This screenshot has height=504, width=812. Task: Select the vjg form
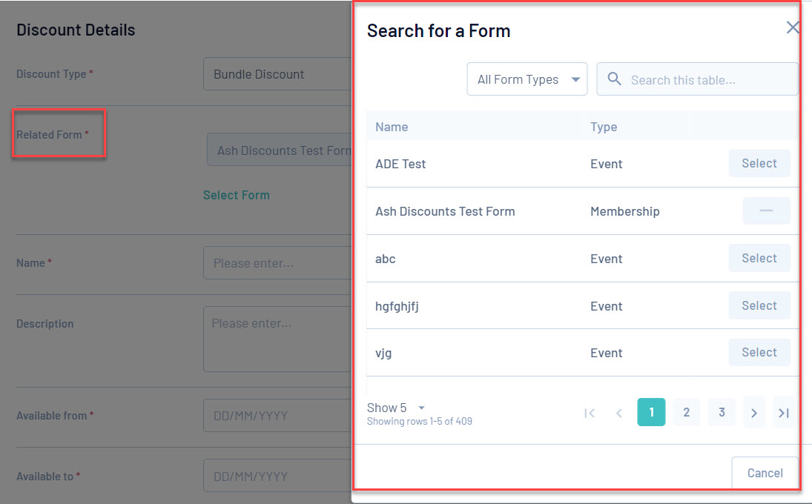[x=759, y=353]
